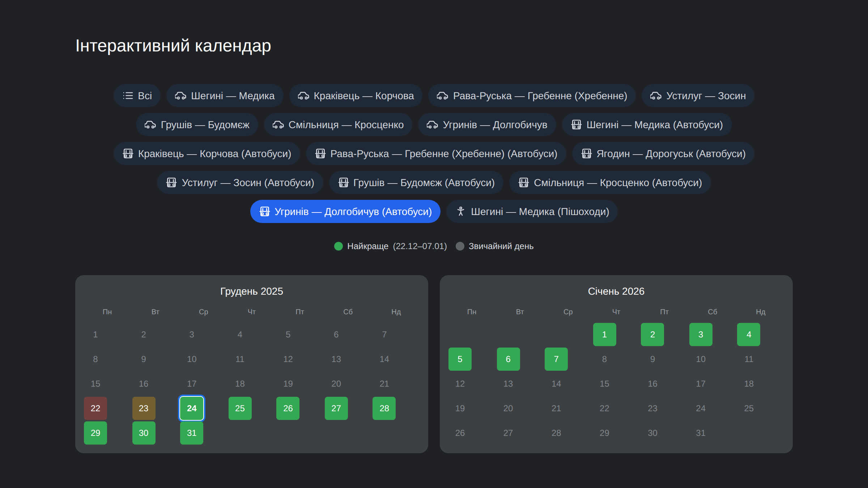
Task: Click bus icon of Грушів — Будомєж (Автобуси)
Action: coord(343,183)
